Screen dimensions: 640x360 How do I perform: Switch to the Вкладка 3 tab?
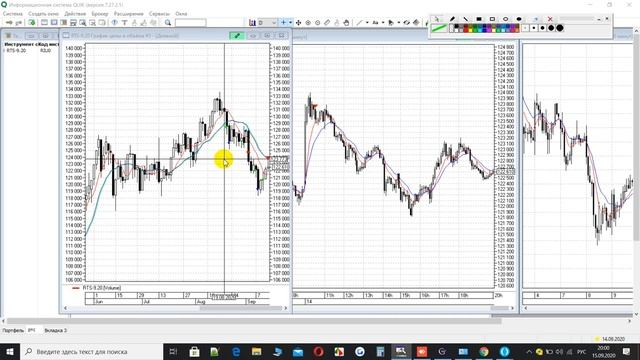click(56, 330)
